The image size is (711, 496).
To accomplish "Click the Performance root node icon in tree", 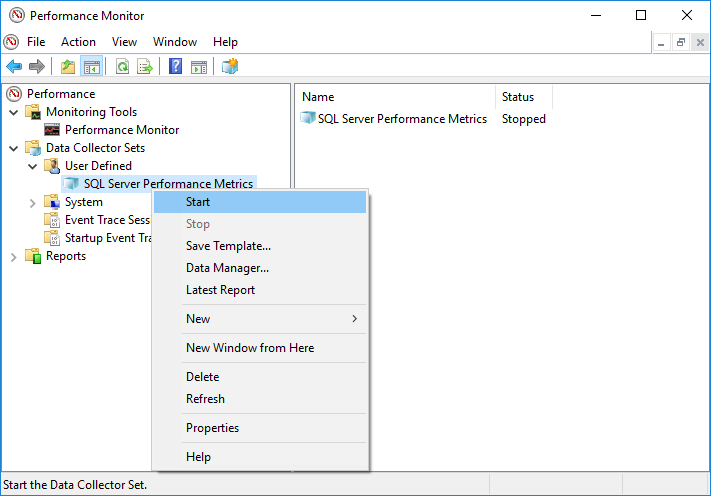I will (14, 94).
